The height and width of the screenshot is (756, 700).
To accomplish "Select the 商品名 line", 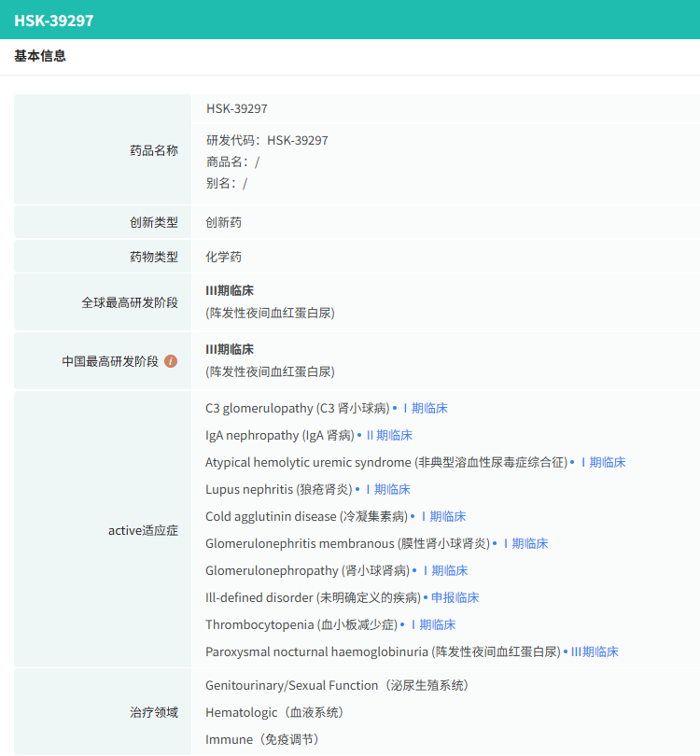I will click(x=232, y=161).
